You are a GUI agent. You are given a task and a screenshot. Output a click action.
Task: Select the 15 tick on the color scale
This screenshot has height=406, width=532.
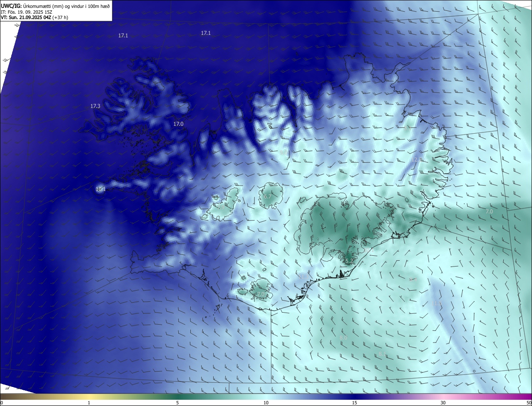(x=355, y=403)
